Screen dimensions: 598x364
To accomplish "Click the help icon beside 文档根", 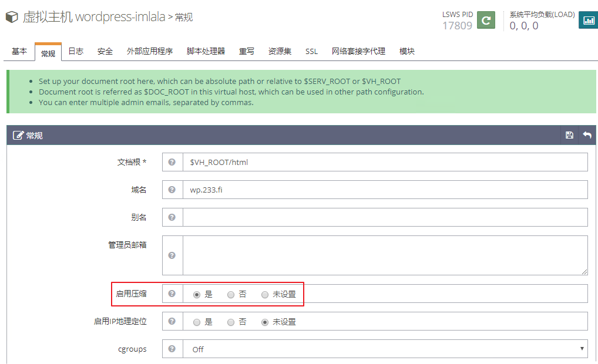I will [x=172, y=162].
